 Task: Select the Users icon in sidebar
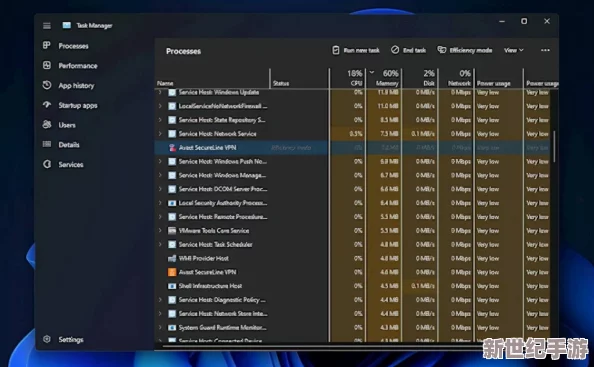tap(47, 125)
